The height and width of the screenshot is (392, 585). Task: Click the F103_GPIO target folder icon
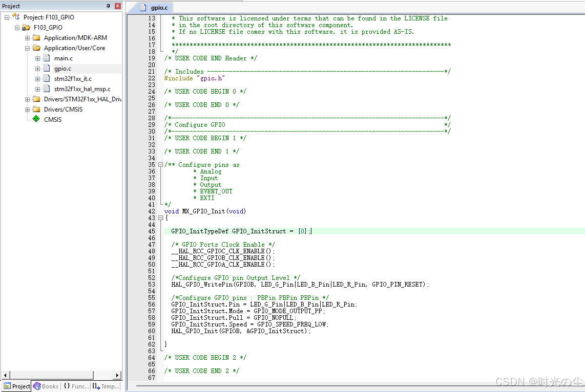coord(26,28)
